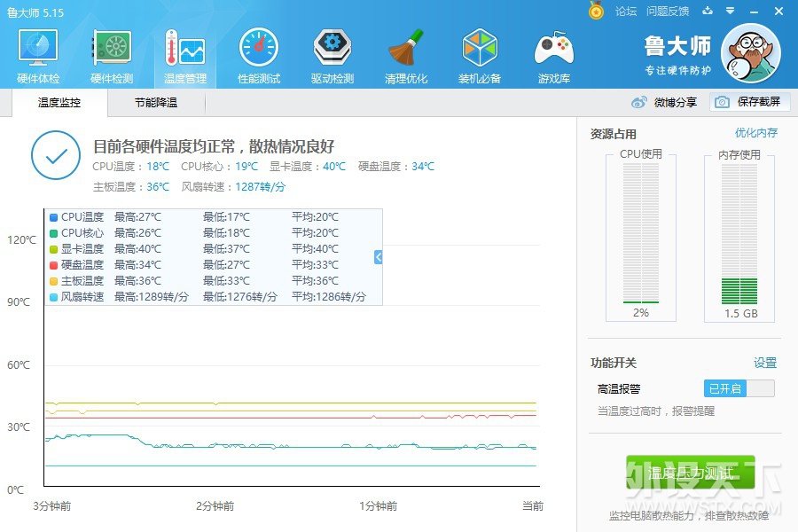Viewport: 798px width, 532px height.
Task: Open the title bar dropdown menu arrow
Action: click(x=731, y=11)
